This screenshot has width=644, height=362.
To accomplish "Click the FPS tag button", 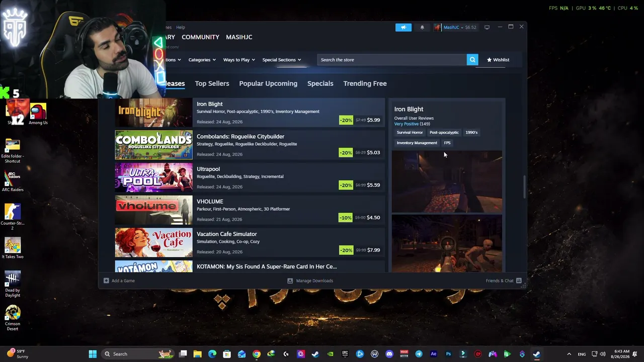I will [447, 143].
